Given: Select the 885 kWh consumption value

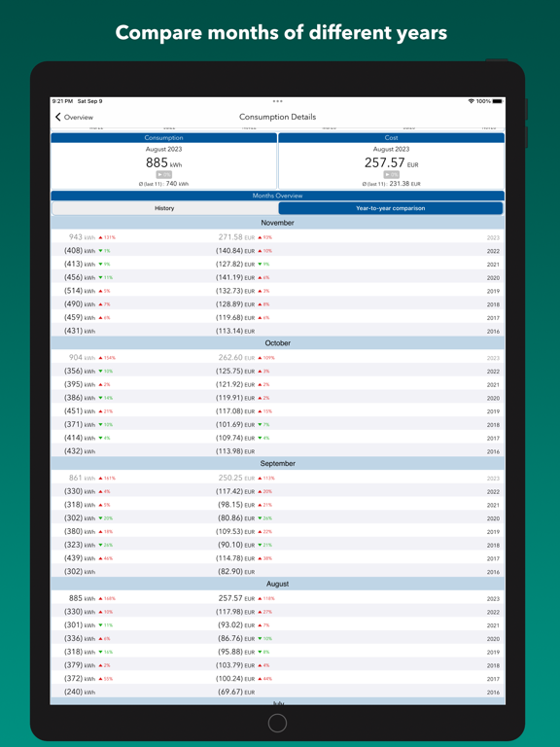Looking at the screenshot, I should (163, 163).
